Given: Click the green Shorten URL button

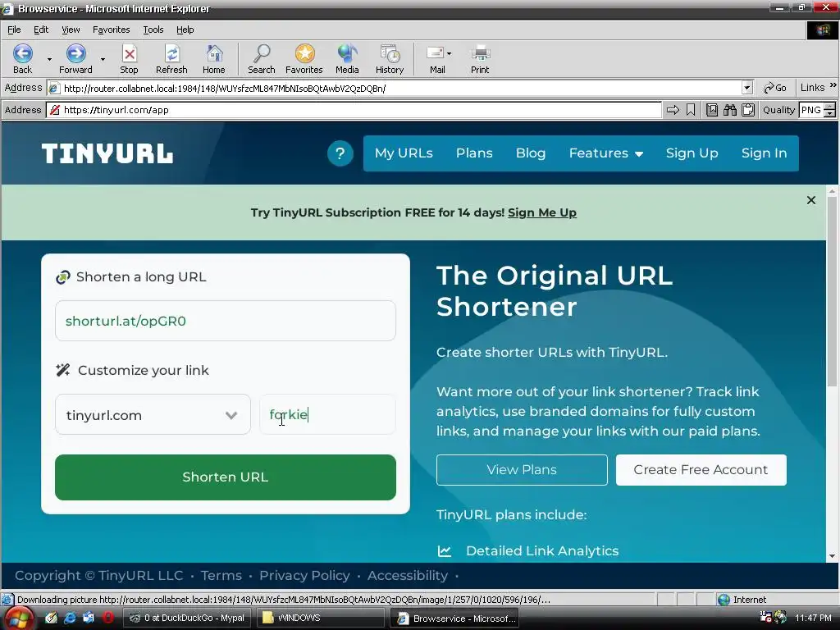Looking at the screenshot, I should click(x=226, y=477).
